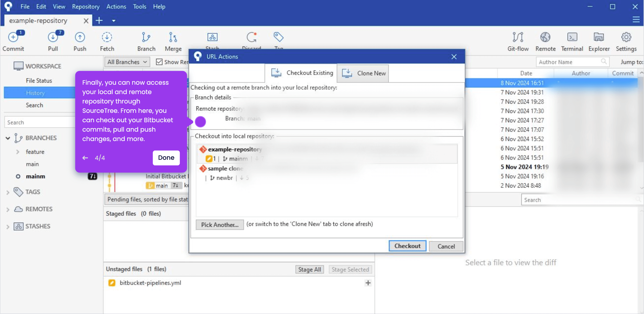
Task: Open the Edit menu
Action: [41, 6]
